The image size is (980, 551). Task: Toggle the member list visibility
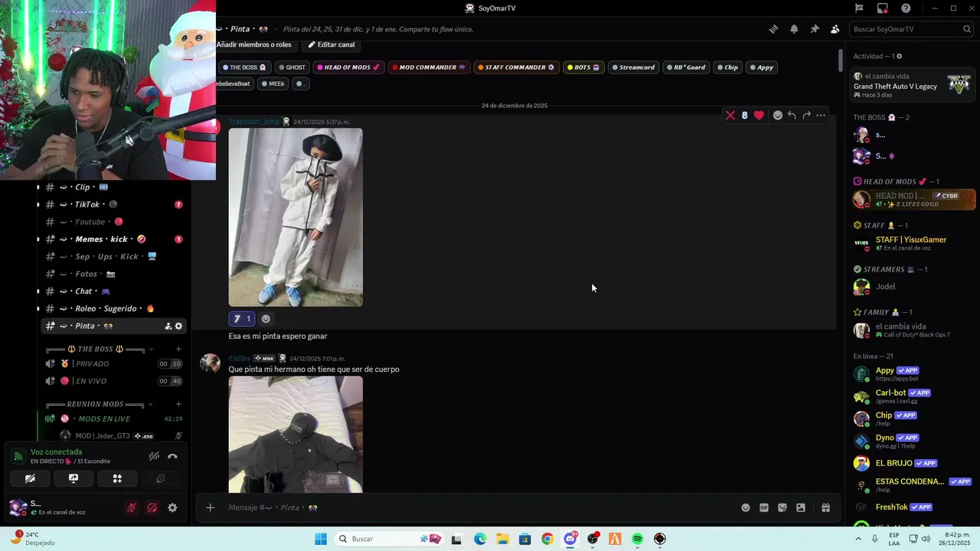pyautogui.click(x=835, y=29)
